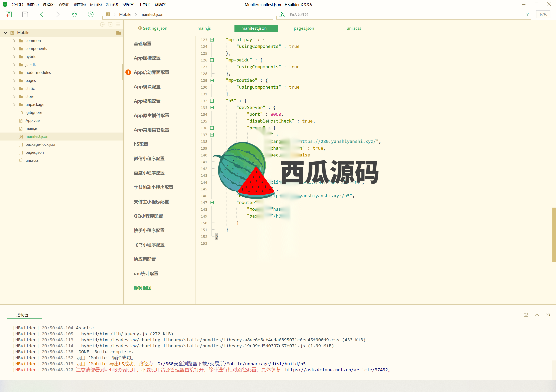This screenshot has width=556, height=392.
Task: Click the console close/clear X icon
Action: pos(548,315)
